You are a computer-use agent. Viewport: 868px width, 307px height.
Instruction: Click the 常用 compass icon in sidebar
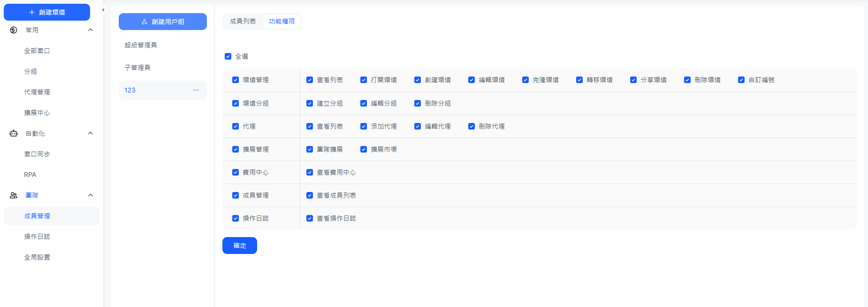14,30
